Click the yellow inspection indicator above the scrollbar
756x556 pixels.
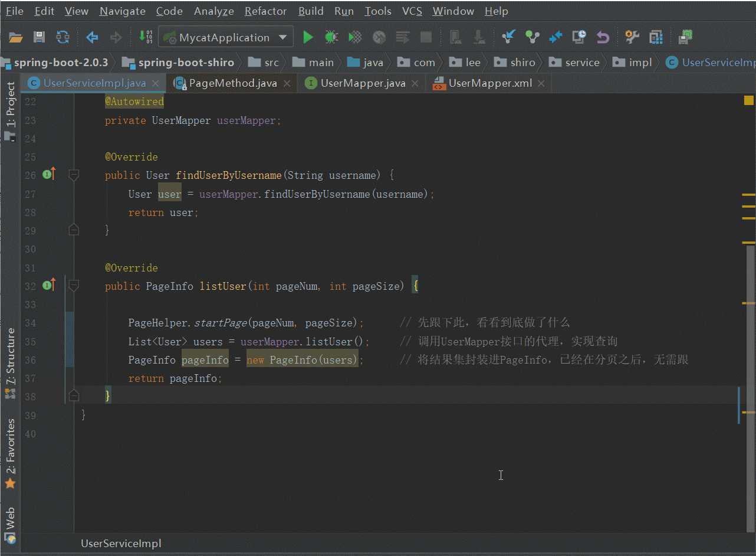749,100
